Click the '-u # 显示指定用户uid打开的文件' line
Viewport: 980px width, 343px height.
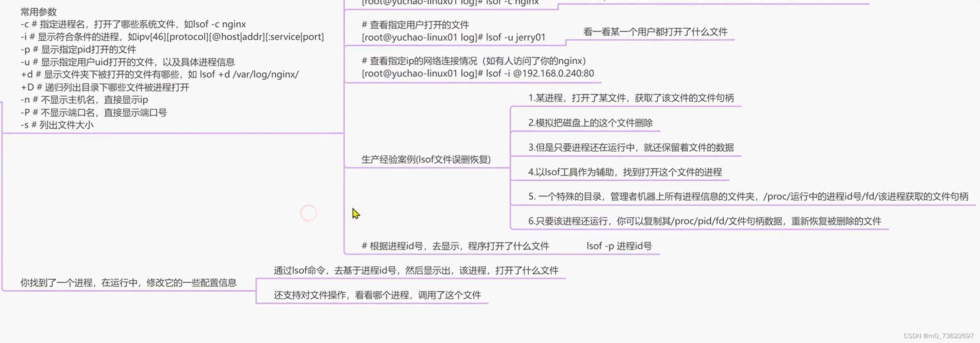click(128, 62)
